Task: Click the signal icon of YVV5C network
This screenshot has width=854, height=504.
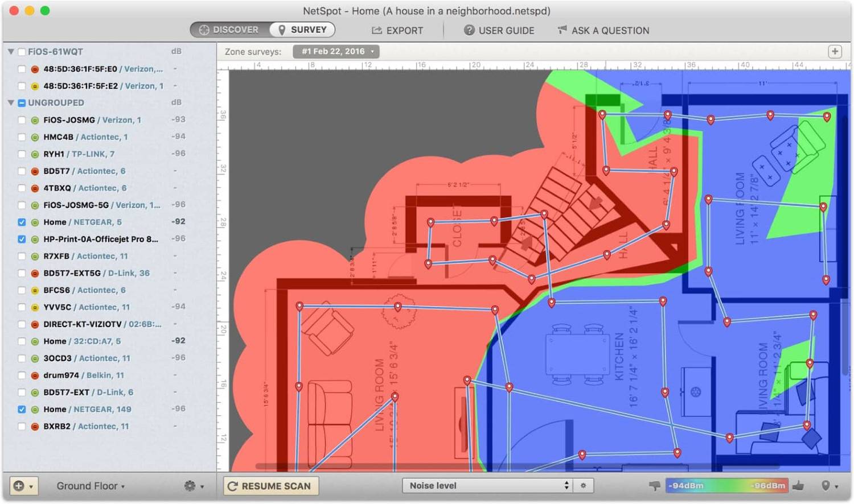Action: 35,307
